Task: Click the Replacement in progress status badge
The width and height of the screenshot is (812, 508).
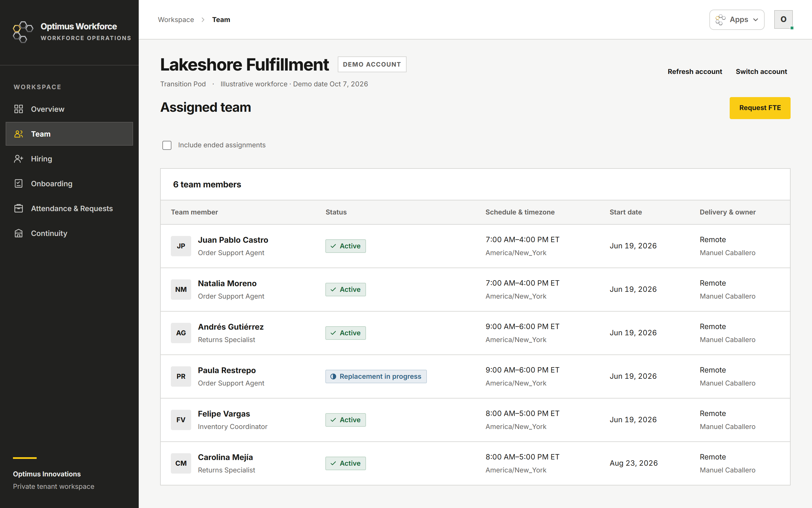Action: coord(376,376)
